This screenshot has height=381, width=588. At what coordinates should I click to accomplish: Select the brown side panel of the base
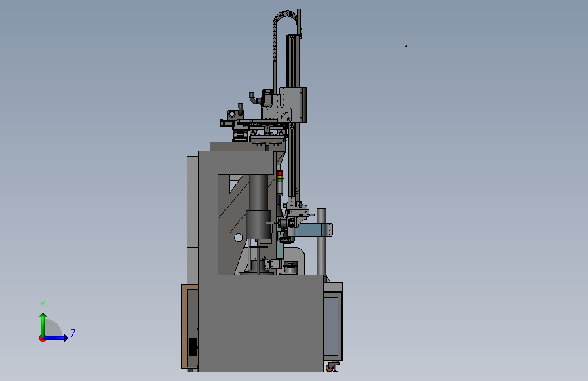point(184,326)
